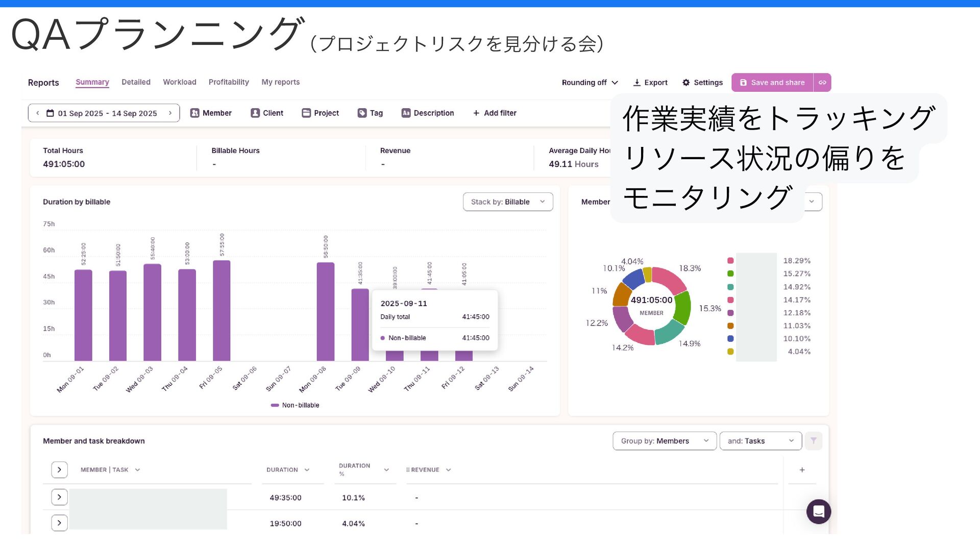Screen dimensions: 980x551
Task: Expand all rows via header chevron
Action: click(x=59, y=470)
